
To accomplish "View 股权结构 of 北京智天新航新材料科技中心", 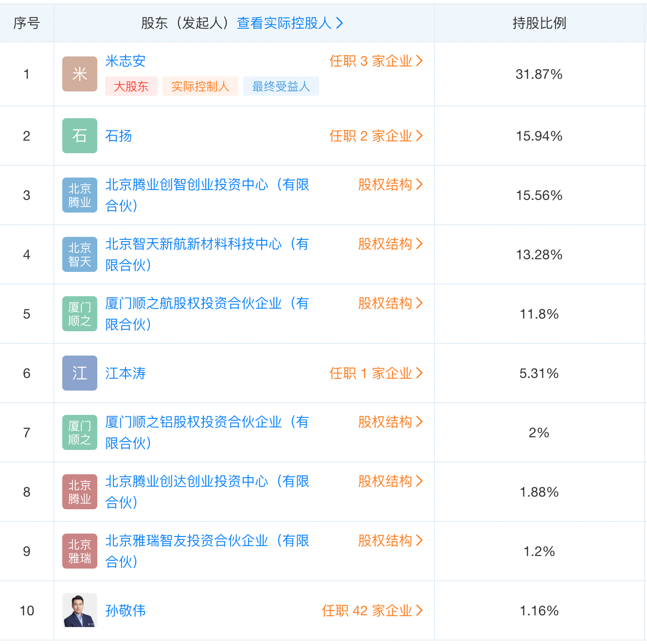I will point(390,244).
